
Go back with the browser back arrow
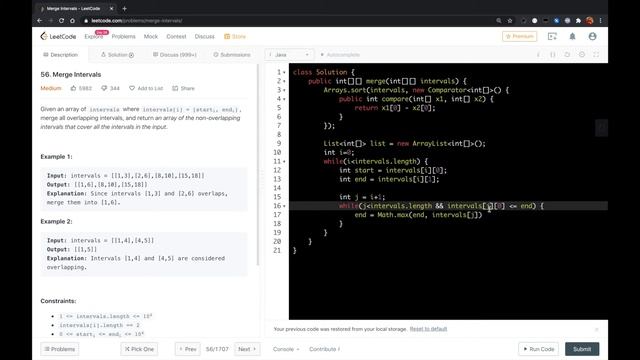40,20
